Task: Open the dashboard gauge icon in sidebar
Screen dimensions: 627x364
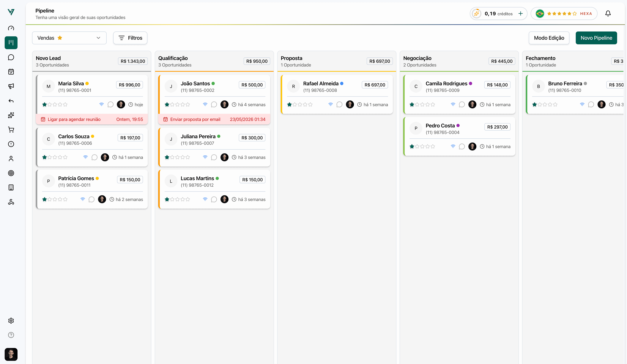Action: coord(11,28)
